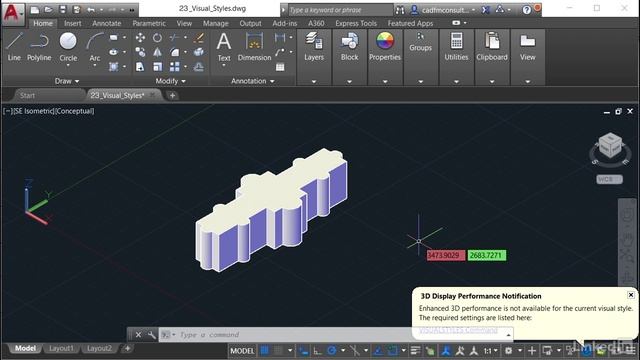Screen dimensions: 640x360
Task: Add a new drawing tab with plus
Action: tap(173, 96)
